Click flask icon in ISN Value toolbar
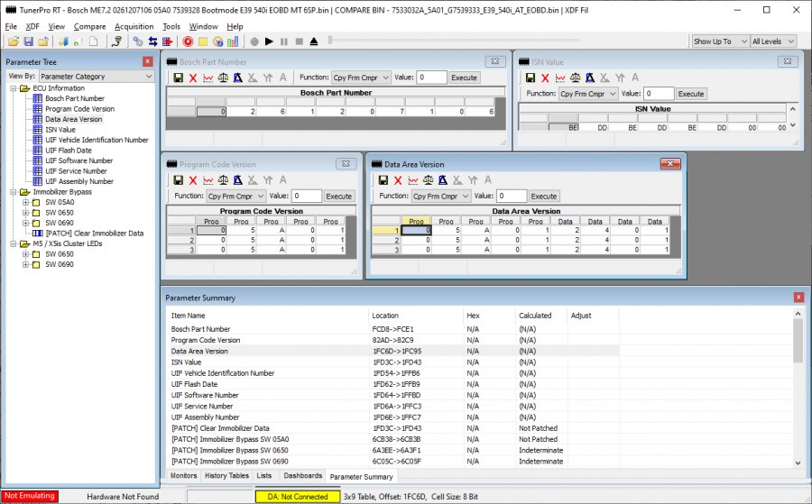This screenshot has width=812, height=504. [x=590, y=78]
